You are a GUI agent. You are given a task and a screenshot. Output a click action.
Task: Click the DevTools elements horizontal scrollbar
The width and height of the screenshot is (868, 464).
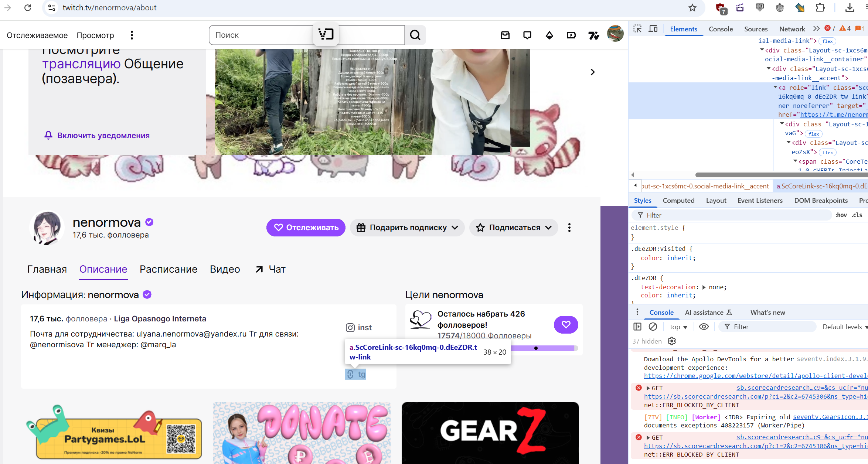[781, 175]
